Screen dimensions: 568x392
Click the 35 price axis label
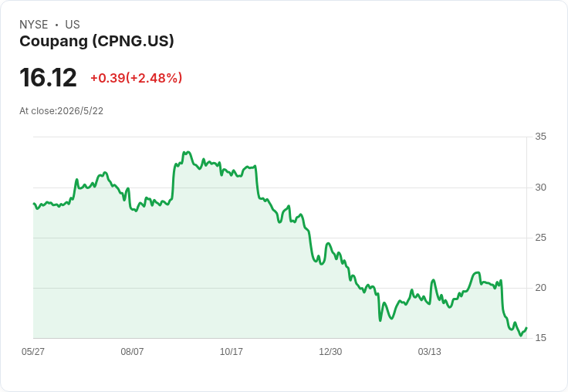coord(540,137)
